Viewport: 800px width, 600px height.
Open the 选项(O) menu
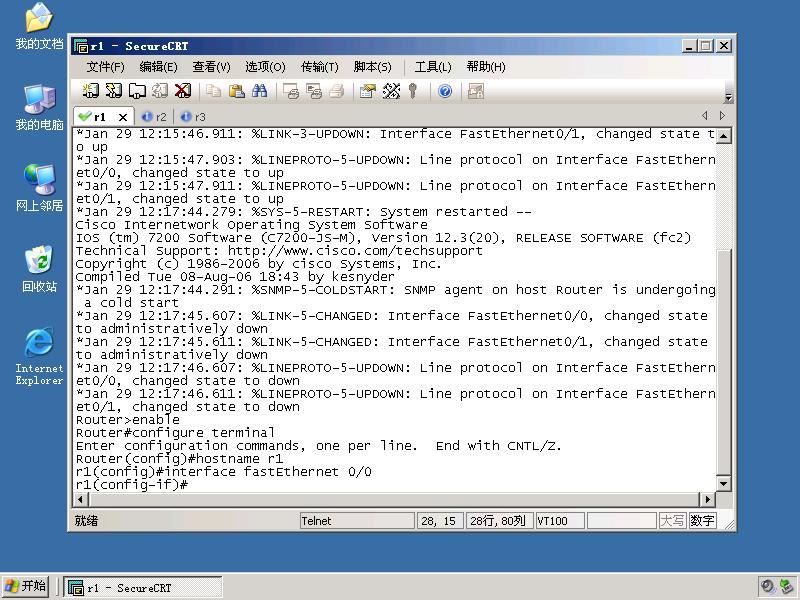coord(265,67)
